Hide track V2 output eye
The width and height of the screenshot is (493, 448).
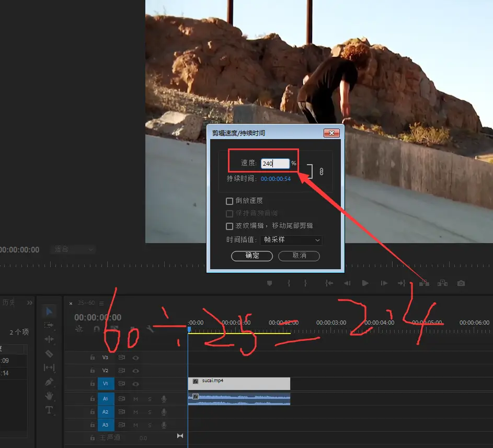(x=135, y=371)
